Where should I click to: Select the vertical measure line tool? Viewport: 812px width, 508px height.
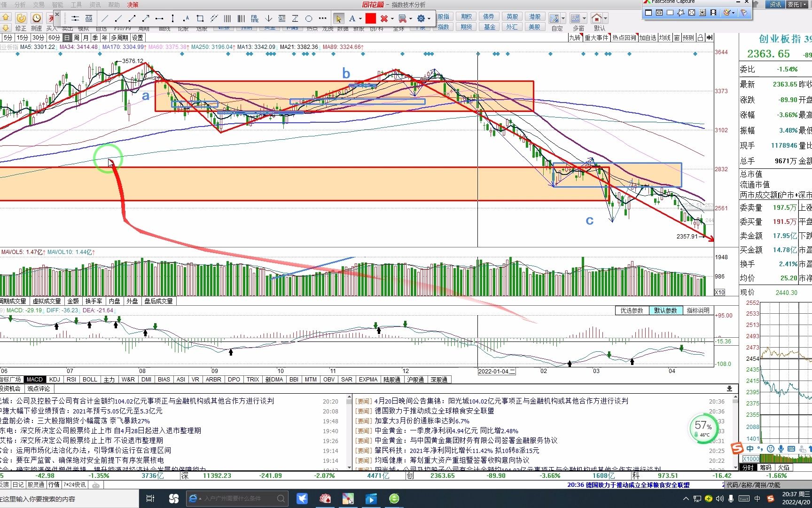[173, 19]
